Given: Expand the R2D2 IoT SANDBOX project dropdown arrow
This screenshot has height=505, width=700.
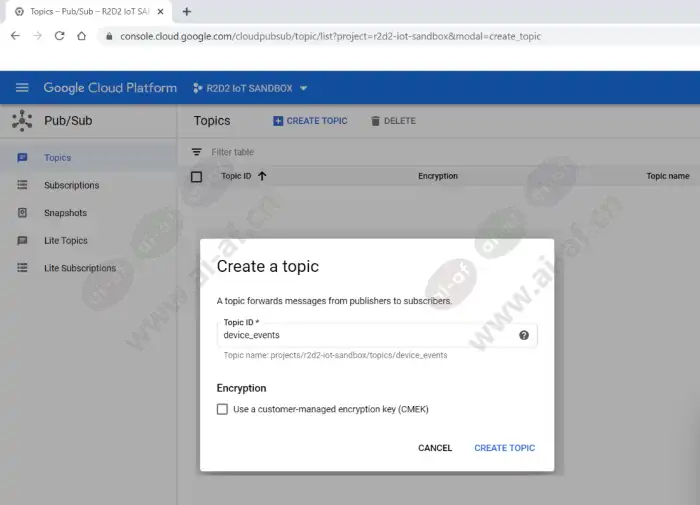Looking at the screenshot, I should pos(304,88).
